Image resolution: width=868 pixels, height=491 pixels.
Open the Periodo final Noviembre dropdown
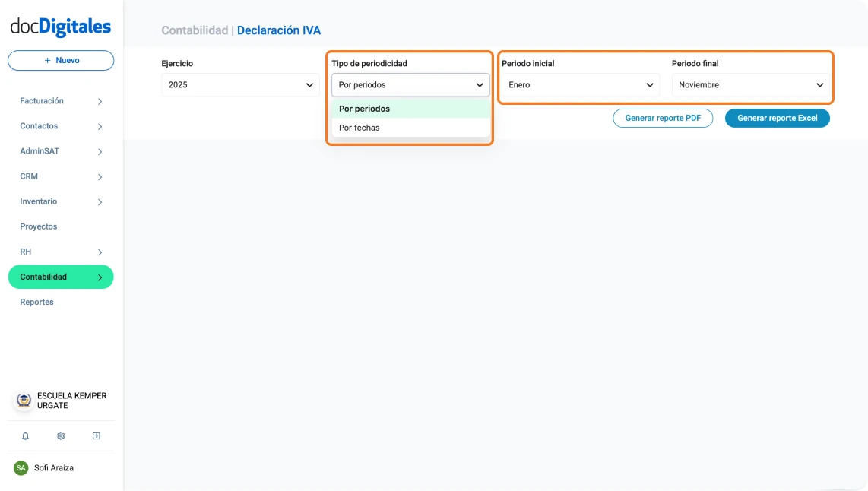click(x=751, y=85)
